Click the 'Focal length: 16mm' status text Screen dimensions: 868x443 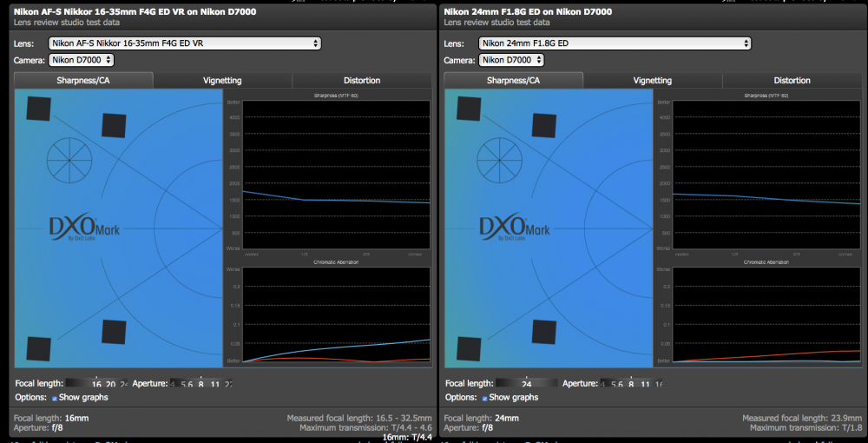point(51,418)
